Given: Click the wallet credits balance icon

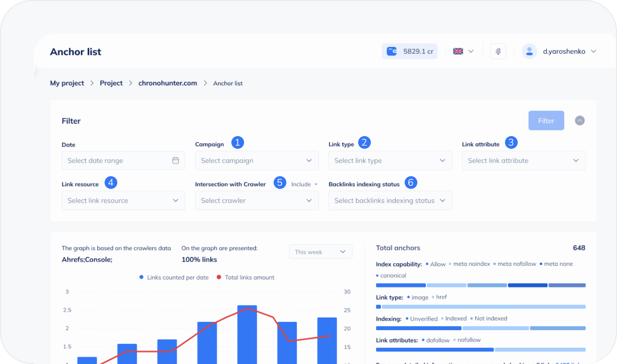Looking at the screenshot, I should click(392, 51).
